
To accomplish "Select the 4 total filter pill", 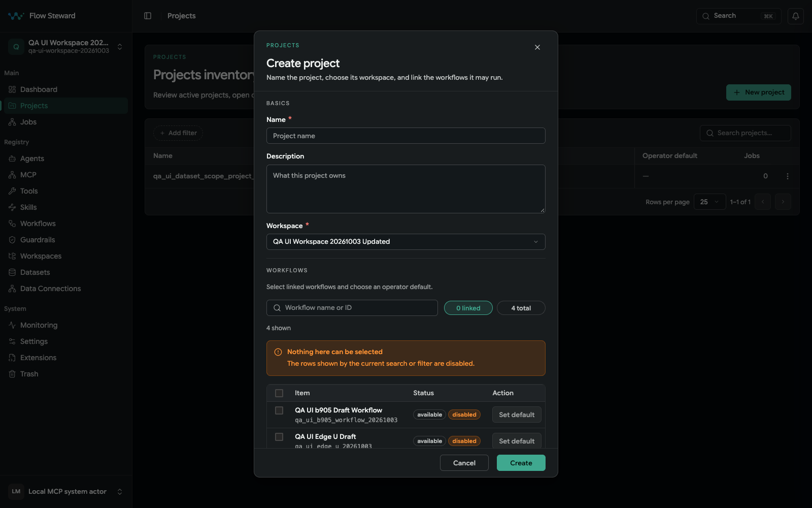I will pos(521,308).
